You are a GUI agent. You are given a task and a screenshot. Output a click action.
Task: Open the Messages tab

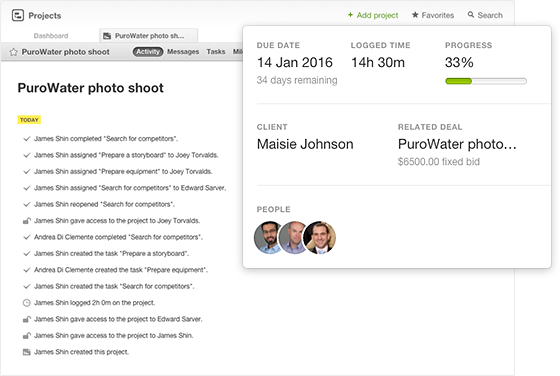(183, 52)
